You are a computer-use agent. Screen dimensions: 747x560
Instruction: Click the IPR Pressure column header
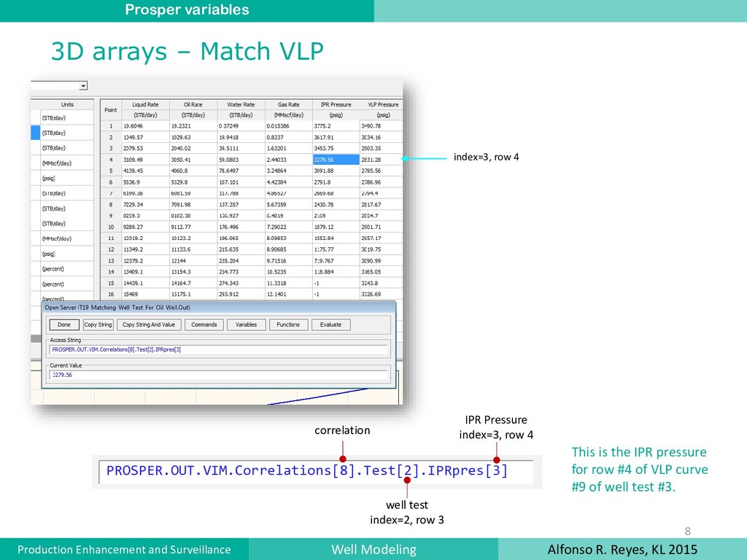[x=336, y=105]
